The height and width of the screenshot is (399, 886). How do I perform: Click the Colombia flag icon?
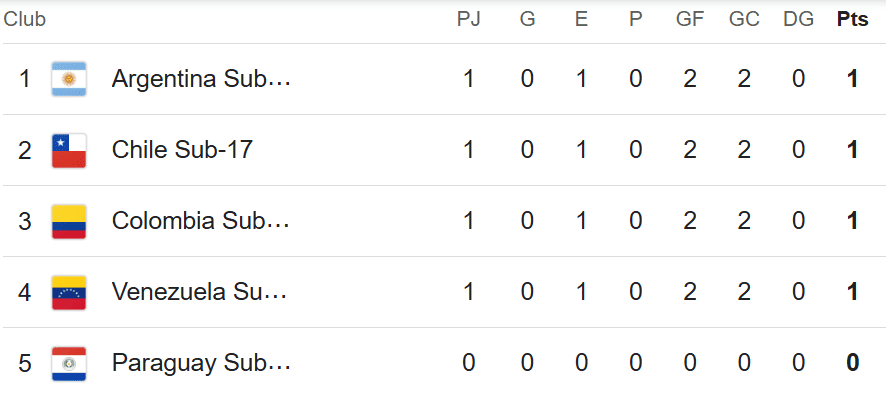[69, 221]
